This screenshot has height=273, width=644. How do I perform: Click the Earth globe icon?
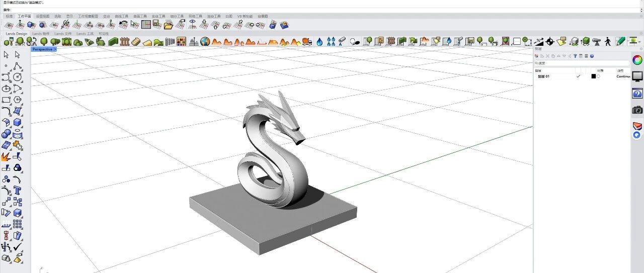pyautogui.click(x=205, y=41)
